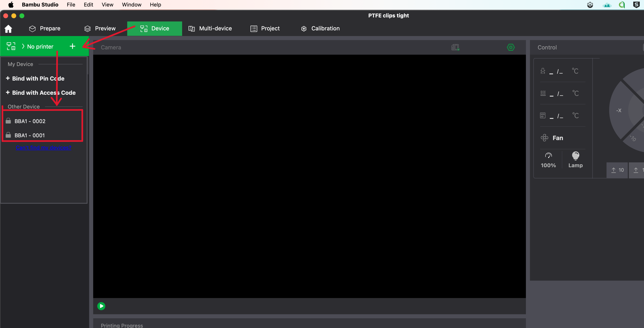
Task: Bind printer with Access Code
Action: point(40,93)
